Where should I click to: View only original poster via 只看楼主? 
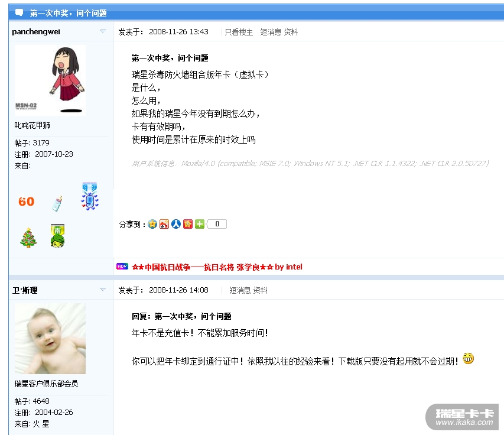point(239,32)
